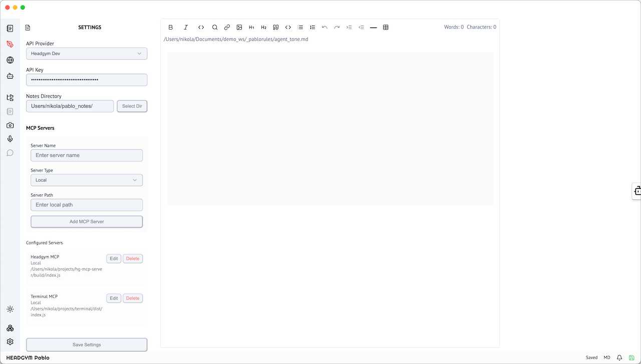
Task: Click the Characters: 0 counter
Action: 481,27
